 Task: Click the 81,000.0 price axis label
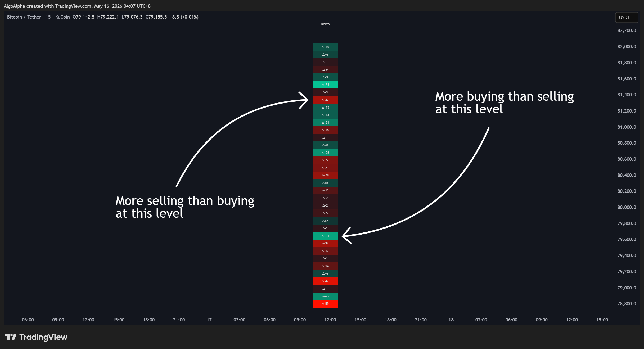[627, 127]
